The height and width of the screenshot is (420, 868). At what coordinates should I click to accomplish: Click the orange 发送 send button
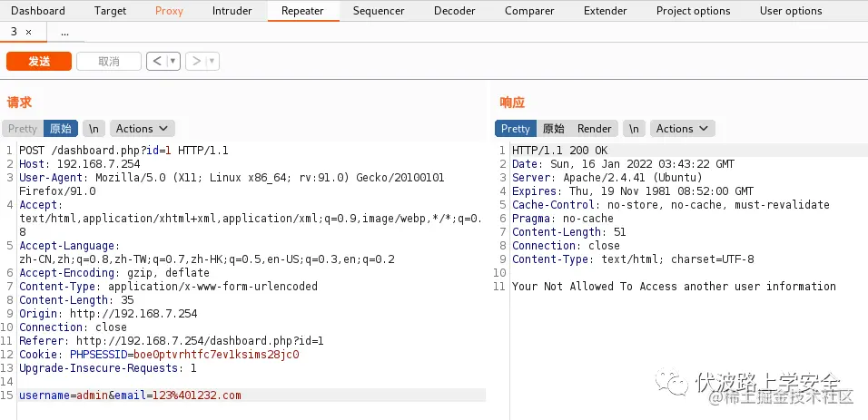point(39,62)
